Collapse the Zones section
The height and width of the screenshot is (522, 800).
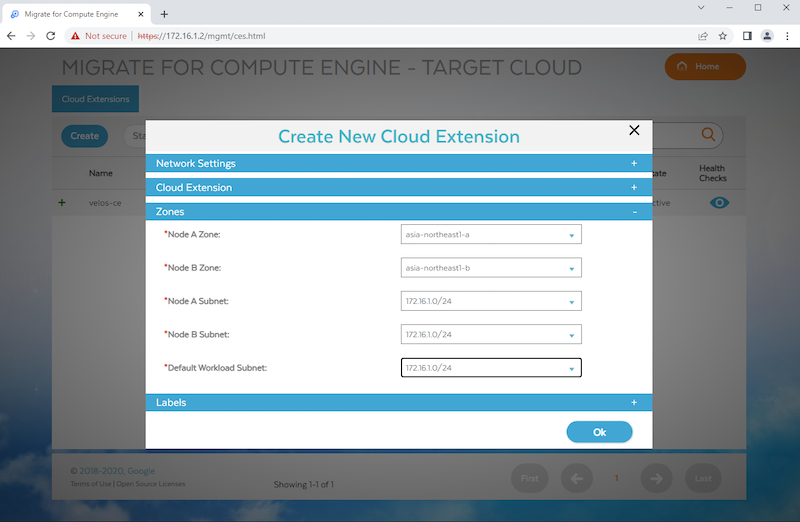tap(634, 212)
